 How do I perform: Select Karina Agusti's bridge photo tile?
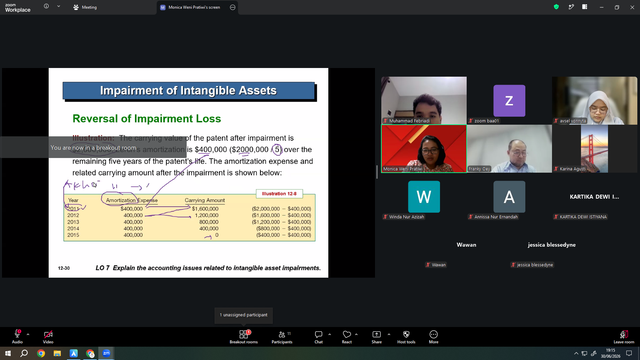tap(594, 149)
